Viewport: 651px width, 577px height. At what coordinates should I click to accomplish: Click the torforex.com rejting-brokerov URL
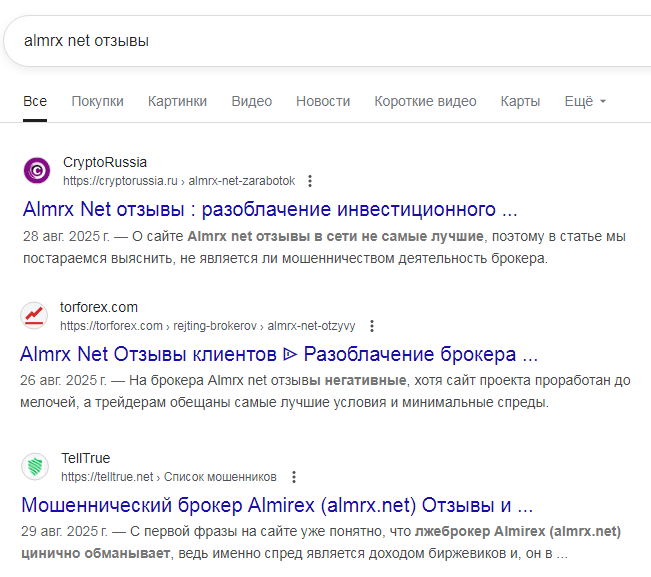point(208,326)
